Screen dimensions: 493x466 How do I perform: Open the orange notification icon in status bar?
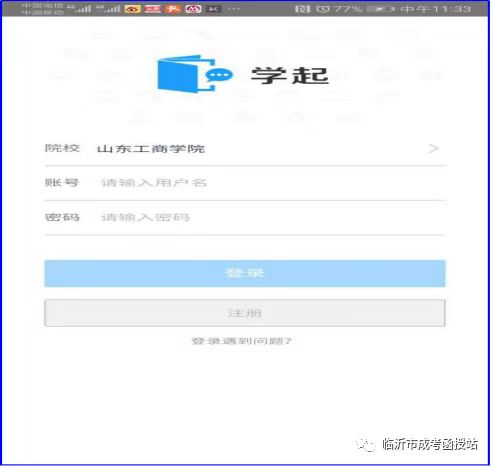tap(173, 9)
